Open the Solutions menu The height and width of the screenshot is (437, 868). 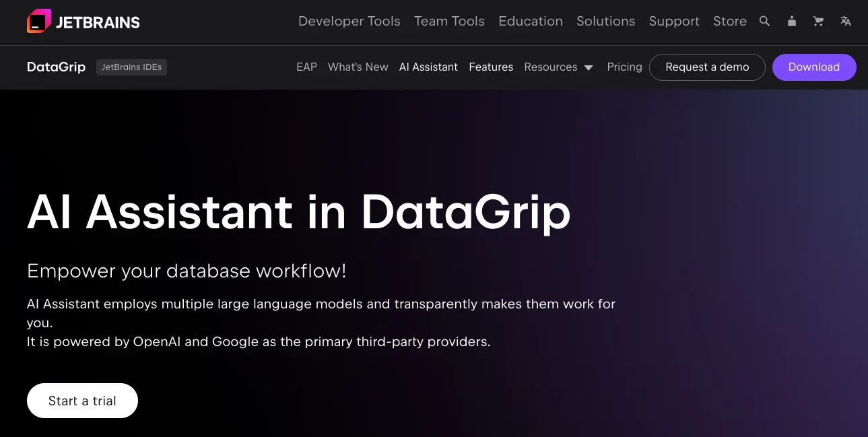click(x=605, y=21)
